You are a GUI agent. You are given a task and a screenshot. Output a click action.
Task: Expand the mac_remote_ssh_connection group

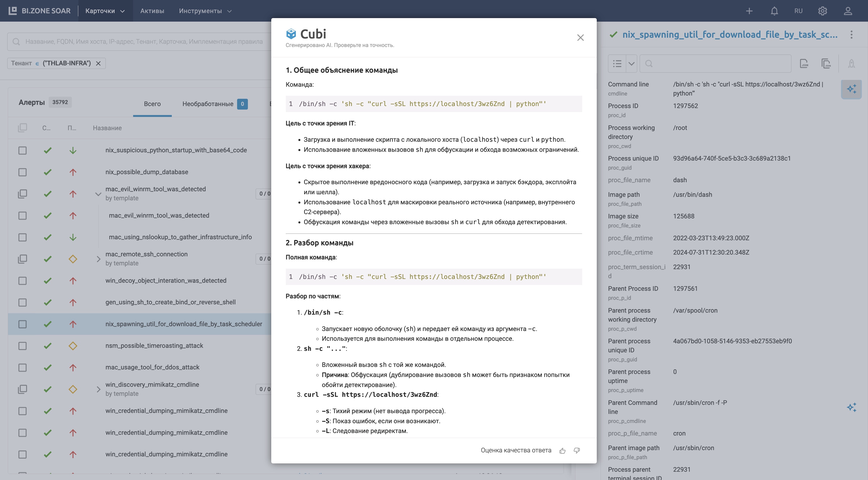click(x=98, y=259)
